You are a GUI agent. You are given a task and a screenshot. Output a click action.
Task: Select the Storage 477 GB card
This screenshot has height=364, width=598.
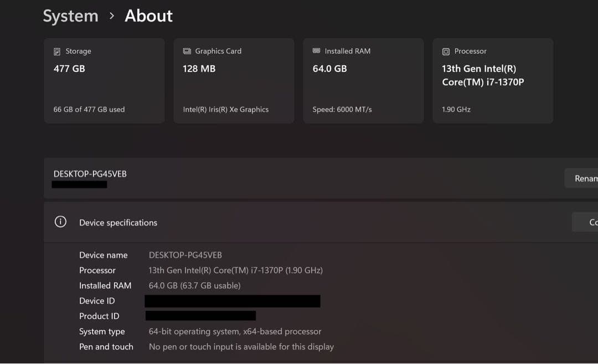(104, 80)
